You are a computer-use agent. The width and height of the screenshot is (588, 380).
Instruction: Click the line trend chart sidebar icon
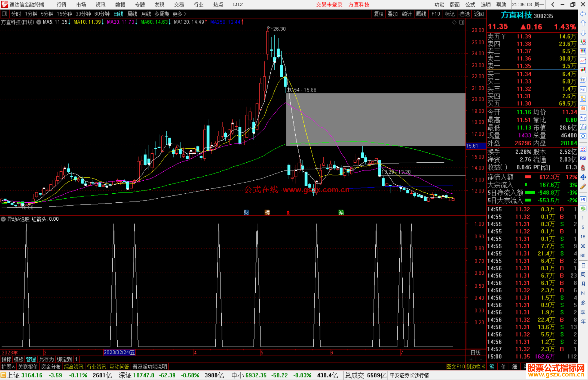(x=583, y=61)
